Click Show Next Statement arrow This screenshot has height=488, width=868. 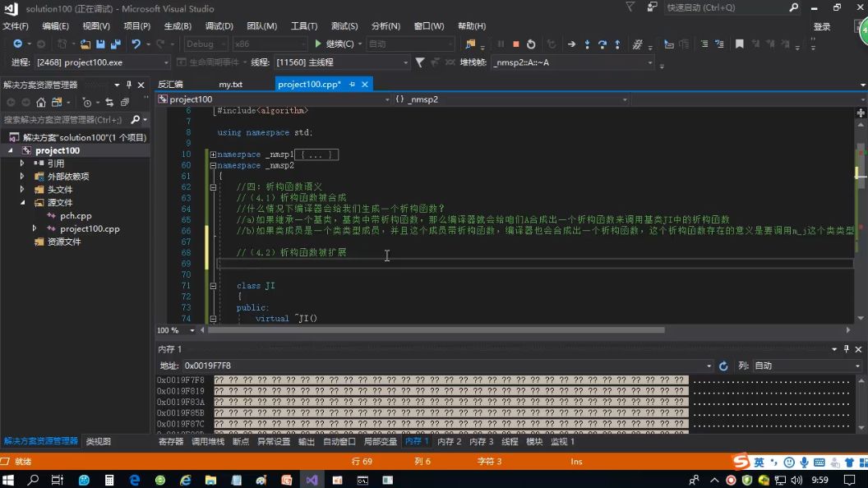[x=571, y=44]
